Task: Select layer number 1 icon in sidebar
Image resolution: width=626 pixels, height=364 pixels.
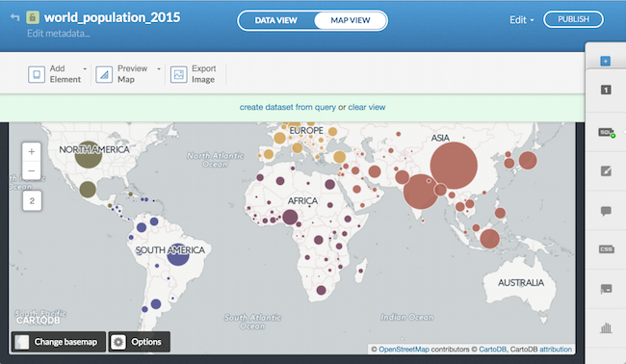Action: pos(606,90)
